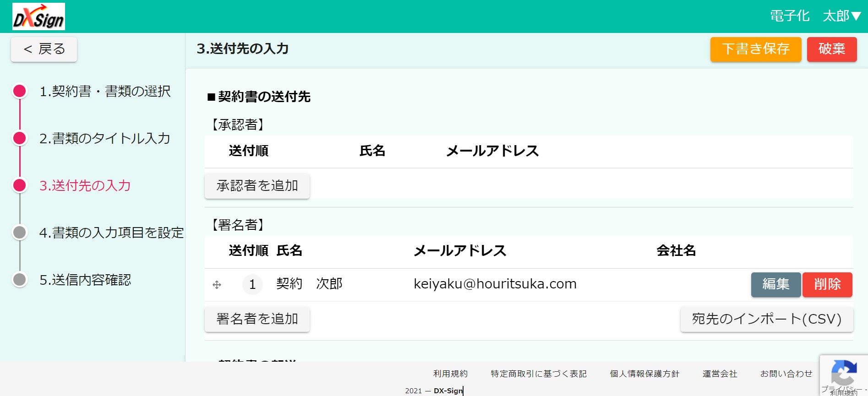Image resolution: width=868 pixels, height=396 pixels.
Task: Select step 1.契約書・書類の選択
Action: [105, 92]
